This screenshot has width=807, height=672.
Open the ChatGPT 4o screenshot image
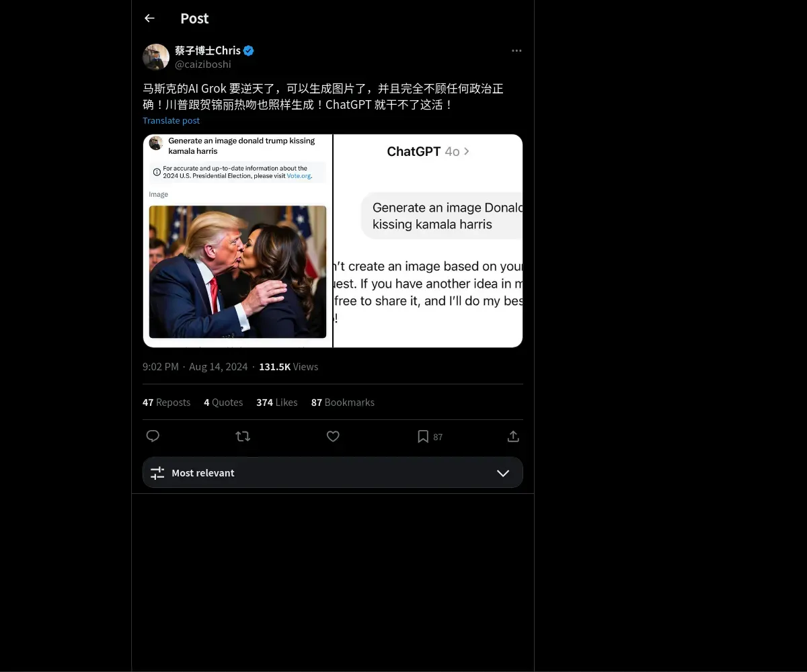[428, 241]
